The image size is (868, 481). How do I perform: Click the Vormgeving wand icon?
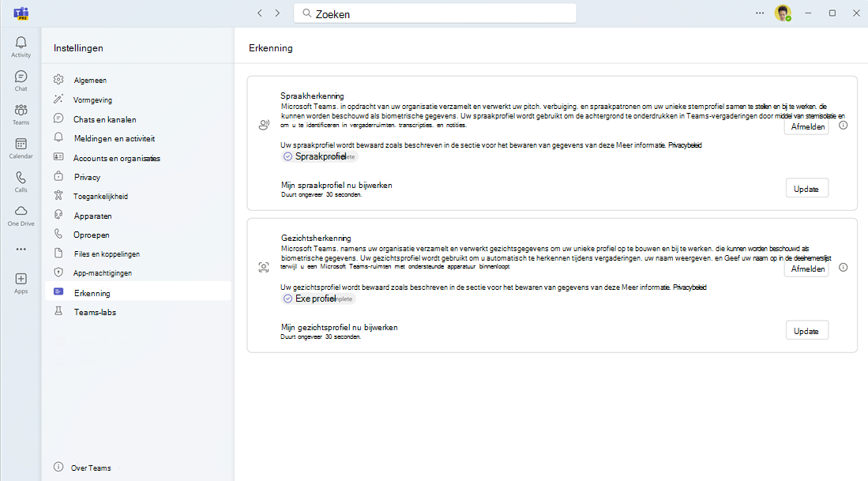58,99
